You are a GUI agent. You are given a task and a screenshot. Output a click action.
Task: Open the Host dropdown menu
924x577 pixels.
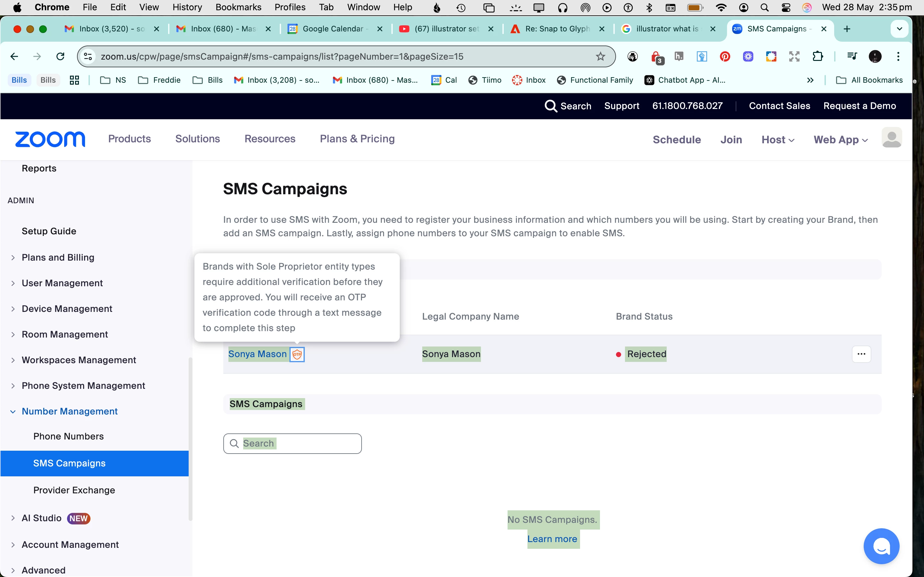[778, 140]
